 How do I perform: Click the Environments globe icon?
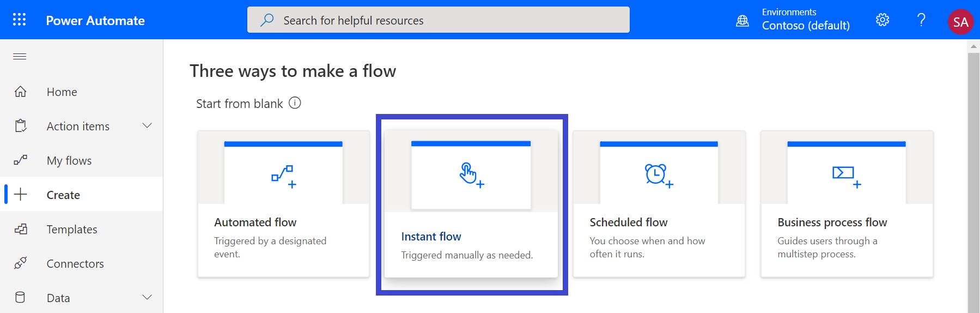pyautogui.click(x=742, y=21)
